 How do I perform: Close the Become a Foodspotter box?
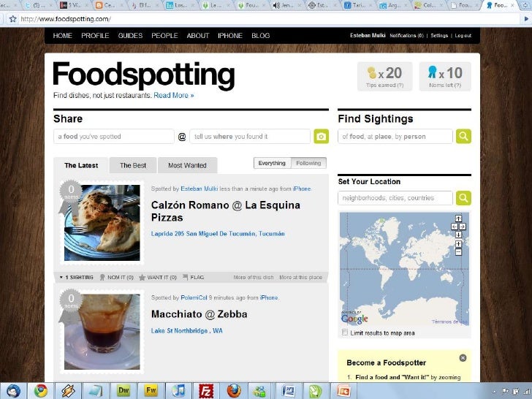coord(463,357)
